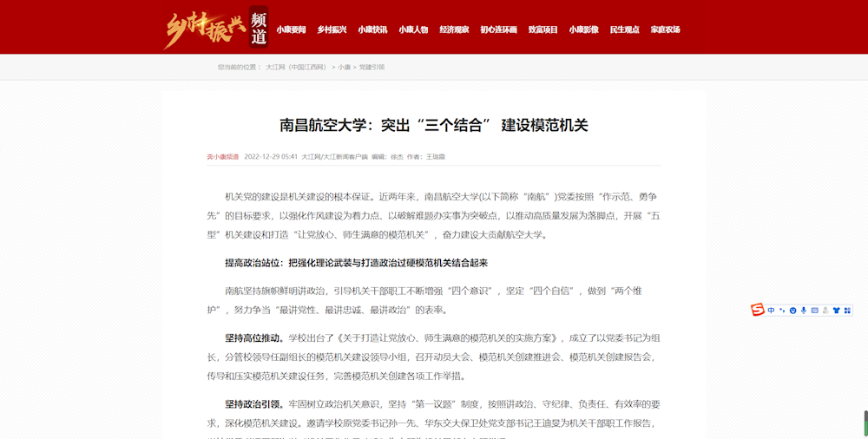Click the Sogou input method S logo
Viewport: 868px width, 439px height.
[x=758, y=310]
